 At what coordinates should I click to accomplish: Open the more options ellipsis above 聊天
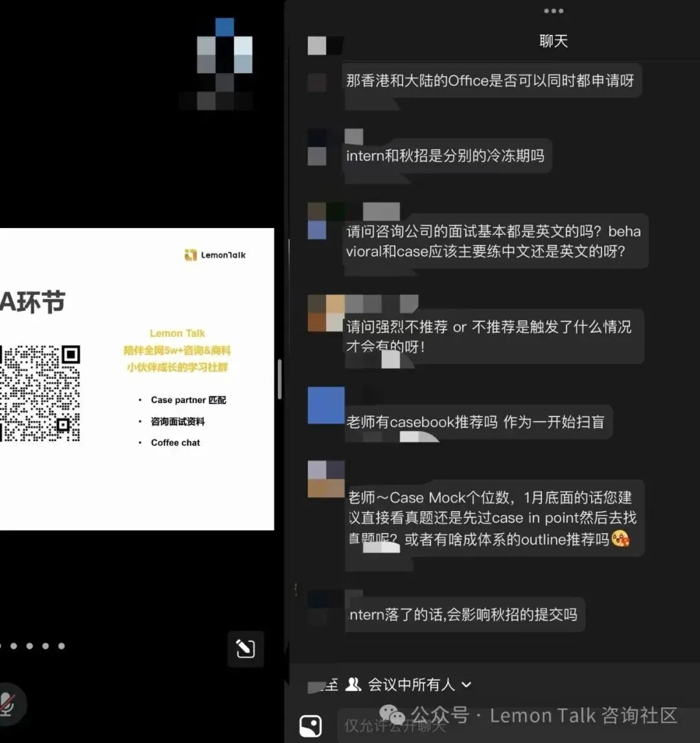[554, 10]
